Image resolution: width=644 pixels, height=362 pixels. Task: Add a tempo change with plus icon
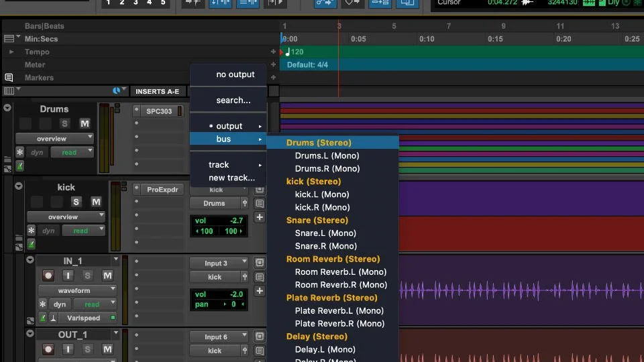click(273, 52)
